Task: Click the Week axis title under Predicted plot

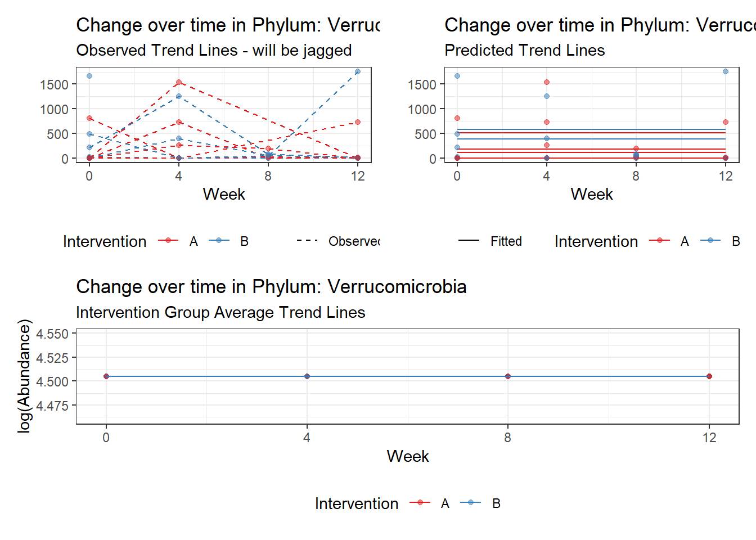Action: (591, 194)
